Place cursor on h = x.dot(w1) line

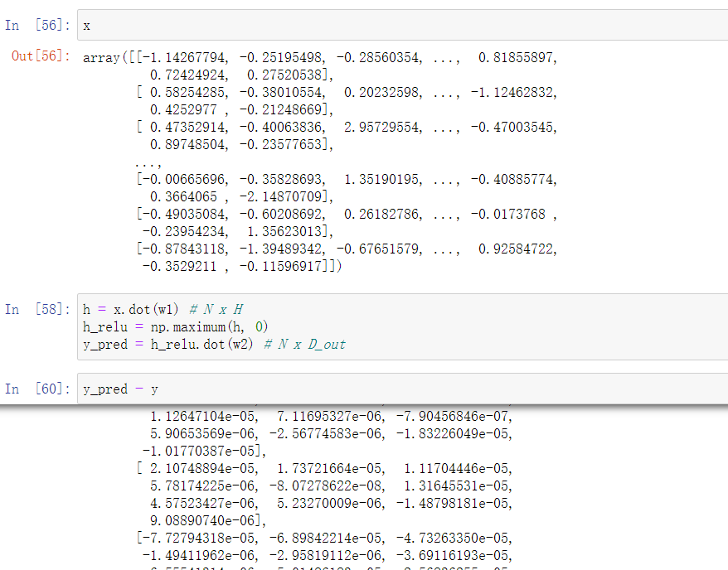[x=133, y=309]
